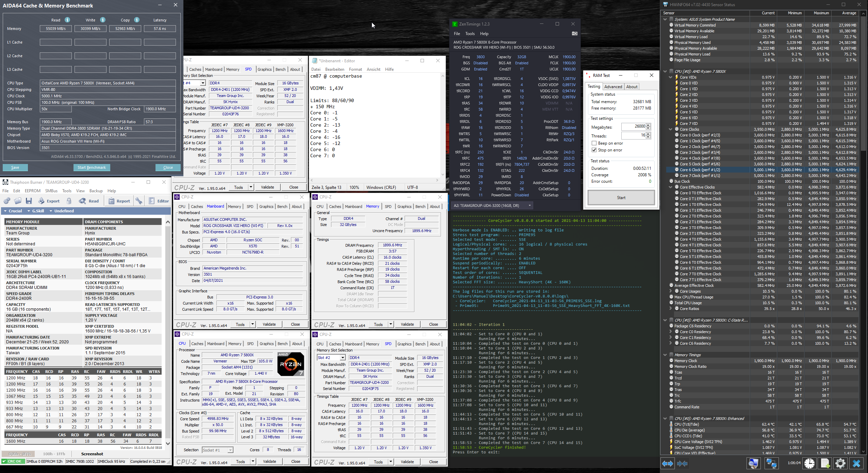Switch to RAM Test Advanced tab
The width and height of the screenshot is (868, 473).
pos(613,87)
